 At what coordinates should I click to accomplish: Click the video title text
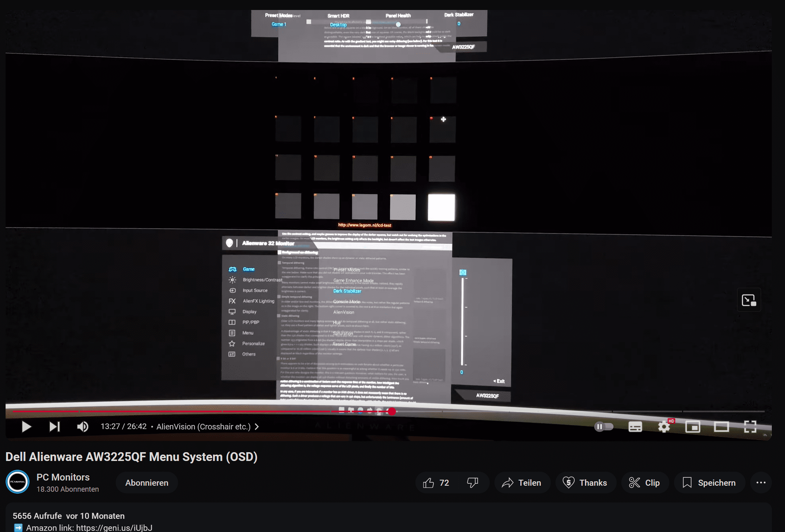pos(132,457)
